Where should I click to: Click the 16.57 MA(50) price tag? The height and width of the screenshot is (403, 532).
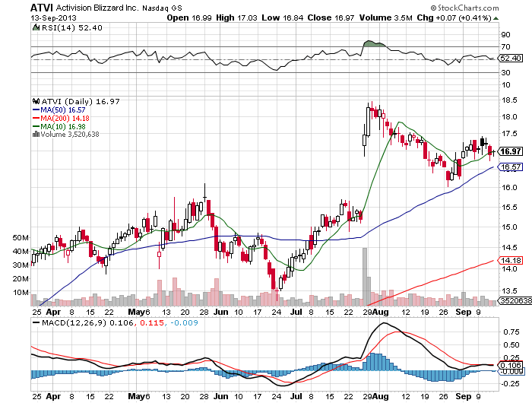511,167
